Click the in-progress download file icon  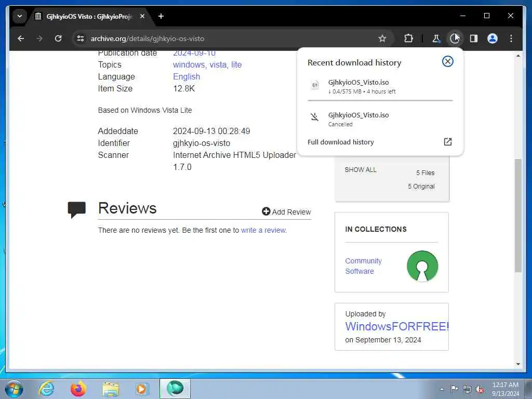pyautogui.click(x=315, y=85)
